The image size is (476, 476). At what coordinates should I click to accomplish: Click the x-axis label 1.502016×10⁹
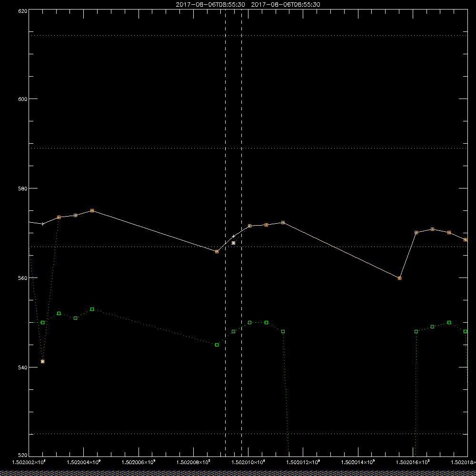tap(413, 462)
